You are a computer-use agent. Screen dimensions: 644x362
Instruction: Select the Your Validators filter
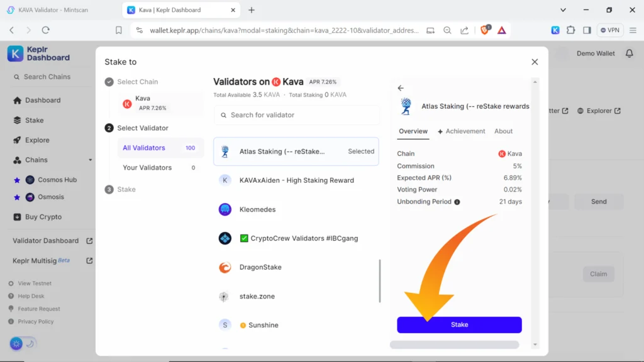pyautogui.click(x=147, y=168)
